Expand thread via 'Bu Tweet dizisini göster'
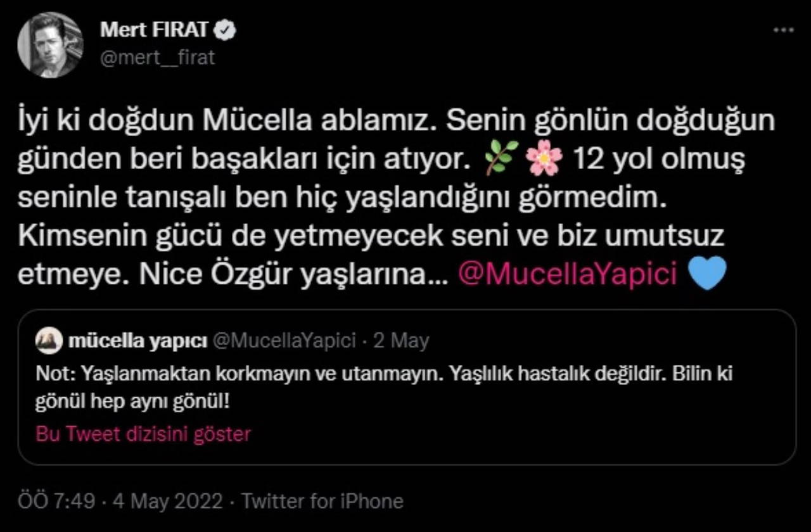The height and width of the screenshot is (532, 811). 143,434
